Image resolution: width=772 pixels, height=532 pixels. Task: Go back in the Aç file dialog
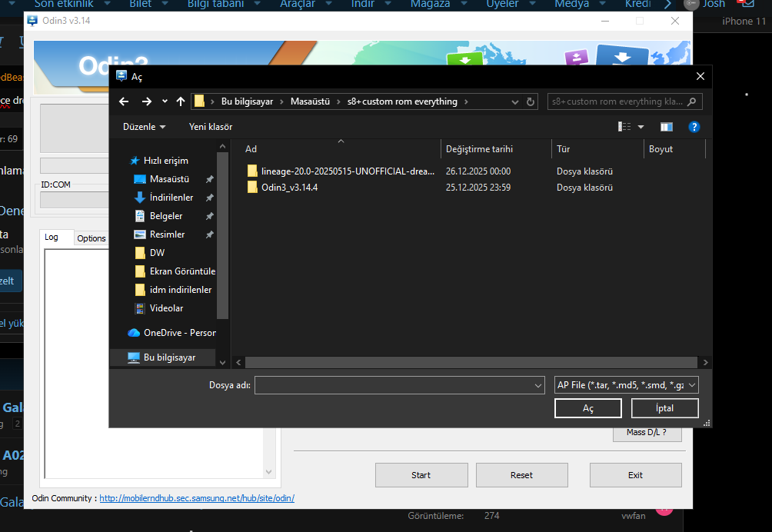pyautogui.click(x=124, y=101)
